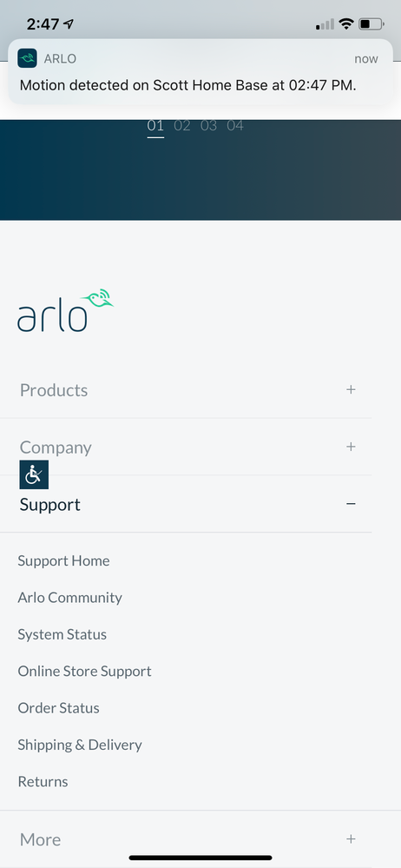The image size is (401, 868).
Task: Open the System Status link
Action: 62,634
